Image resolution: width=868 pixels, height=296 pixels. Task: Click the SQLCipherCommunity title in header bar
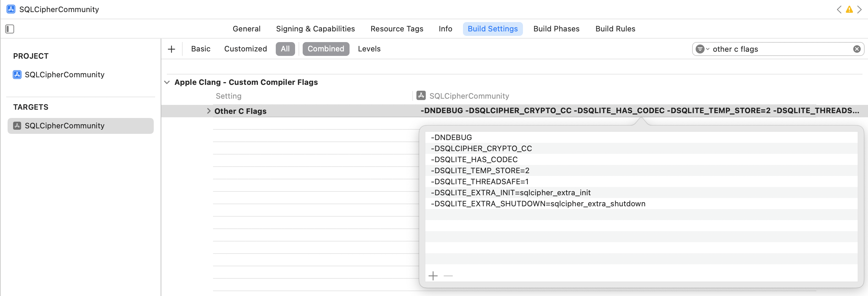click(59, 9)
